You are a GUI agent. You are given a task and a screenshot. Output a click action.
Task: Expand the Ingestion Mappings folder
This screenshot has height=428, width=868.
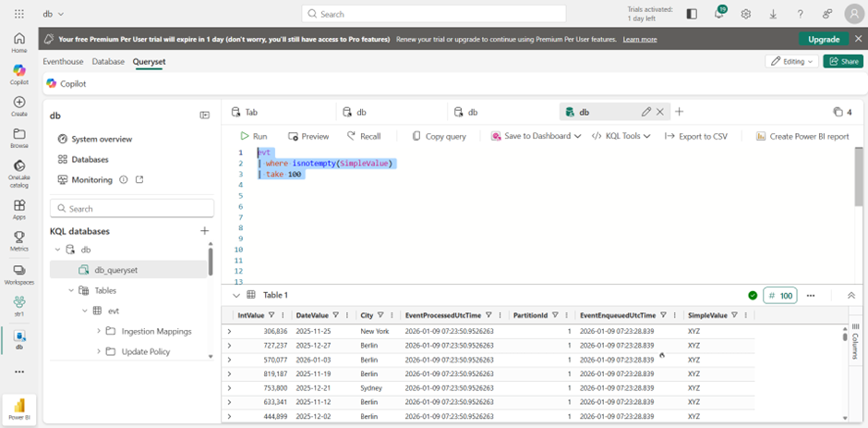[x=99, y=331]
